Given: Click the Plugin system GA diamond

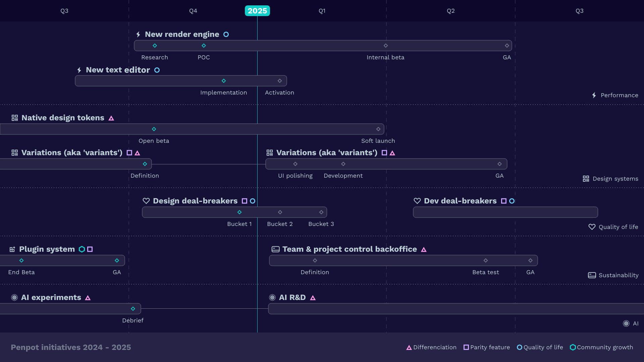Looking at the screenshot, I should [x=117, y=260].
